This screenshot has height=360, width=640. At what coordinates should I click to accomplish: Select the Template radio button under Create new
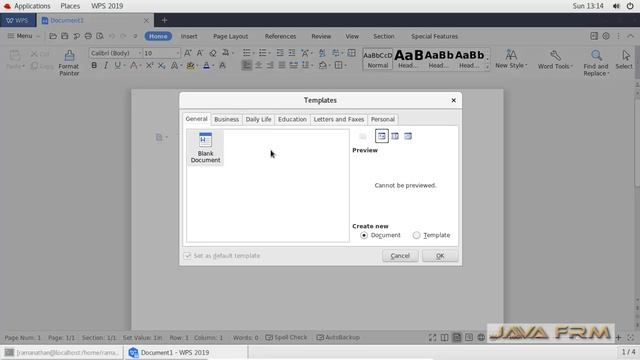(x=416, y=235)
